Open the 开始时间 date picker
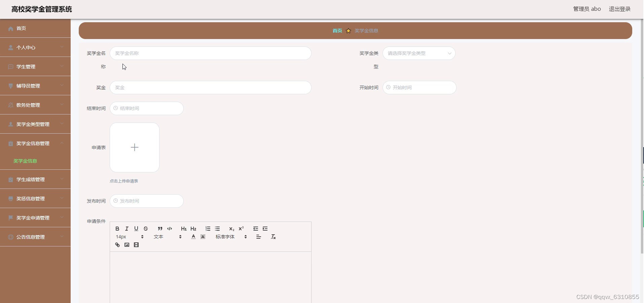 pyautogui.click(x=420, y=88)
